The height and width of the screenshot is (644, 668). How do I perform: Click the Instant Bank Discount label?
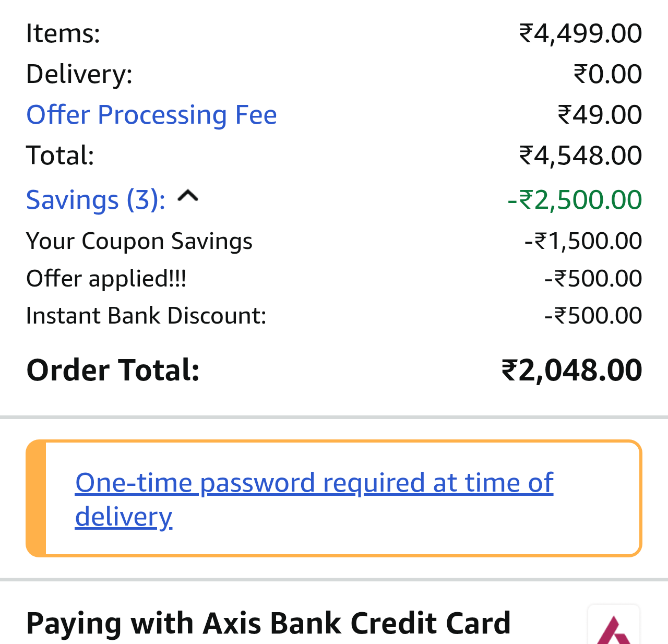[x=146, y=316]
